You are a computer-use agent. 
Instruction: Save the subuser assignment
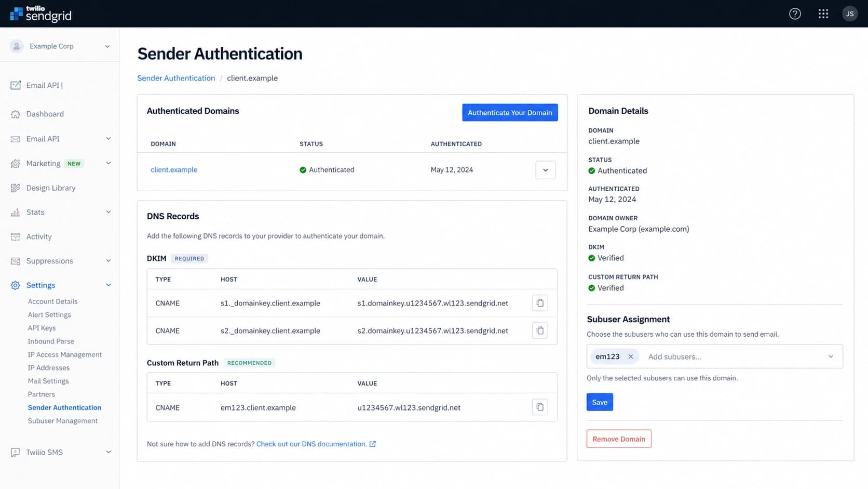pyautogui.click(x=600, y=402)
